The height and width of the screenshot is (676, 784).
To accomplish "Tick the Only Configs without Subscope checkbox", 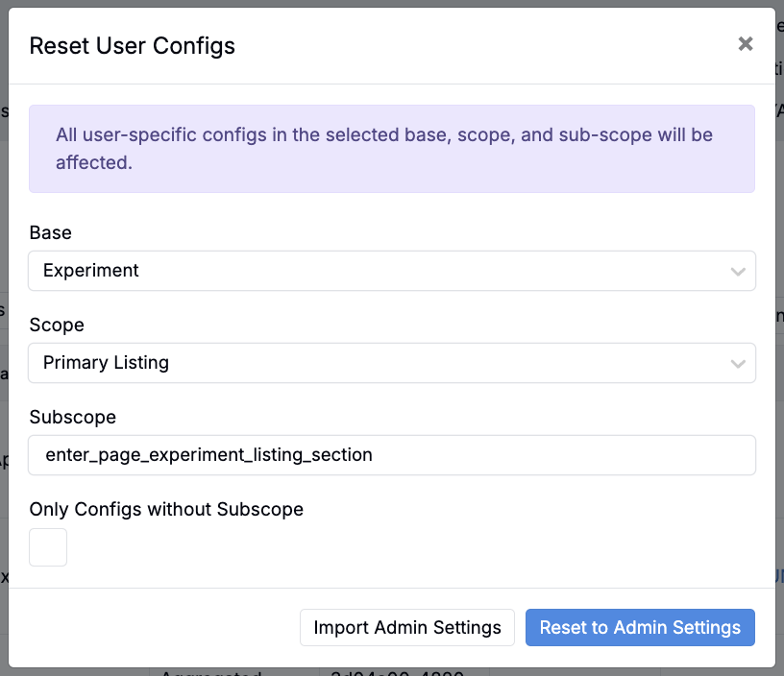I will click(x=48, y=547).
